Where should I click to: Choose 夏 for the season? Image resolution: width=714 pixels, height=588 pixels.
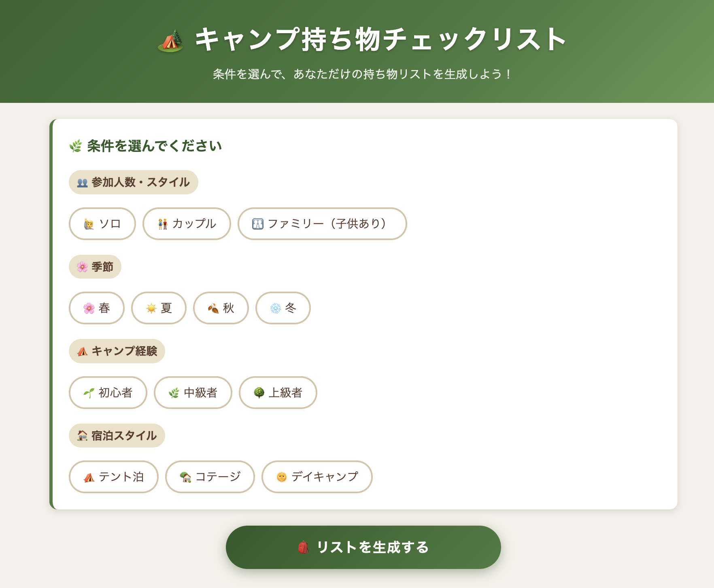159,308
